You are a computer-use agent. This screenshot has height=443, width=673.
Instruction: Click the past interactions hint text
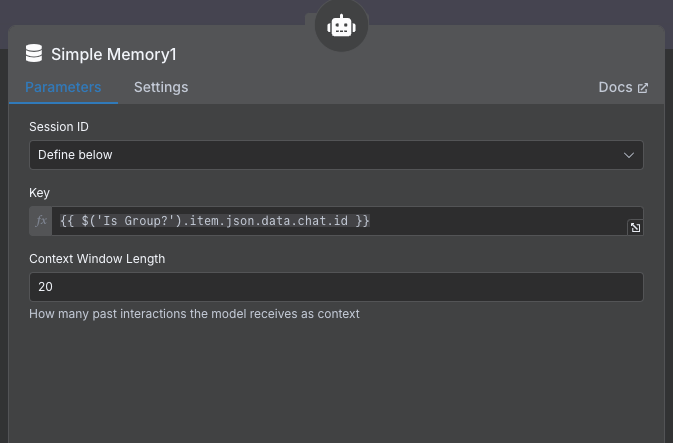coord(194,314)
